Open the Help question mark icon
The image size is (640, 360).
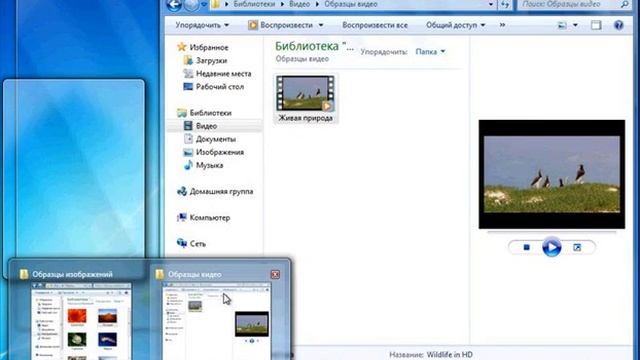click(x=619, y=25)
